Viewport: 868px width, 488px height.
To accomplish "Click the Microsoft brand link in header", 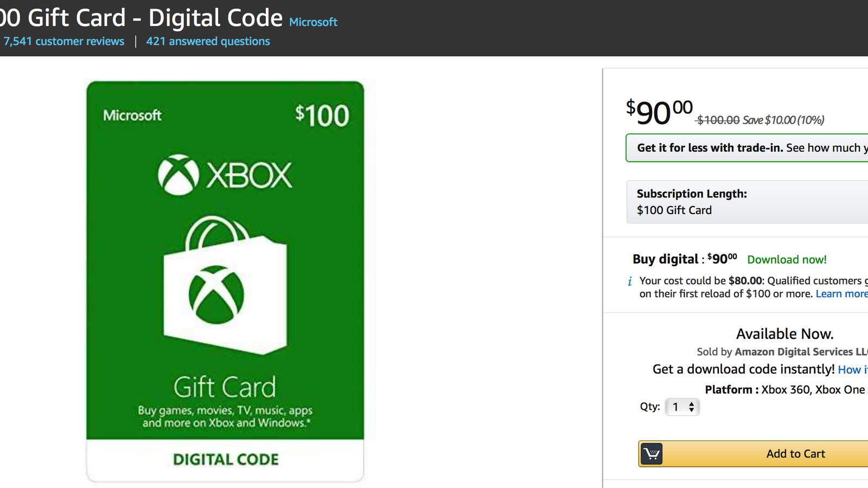I will pyautogui.click(x=313, y=22).
